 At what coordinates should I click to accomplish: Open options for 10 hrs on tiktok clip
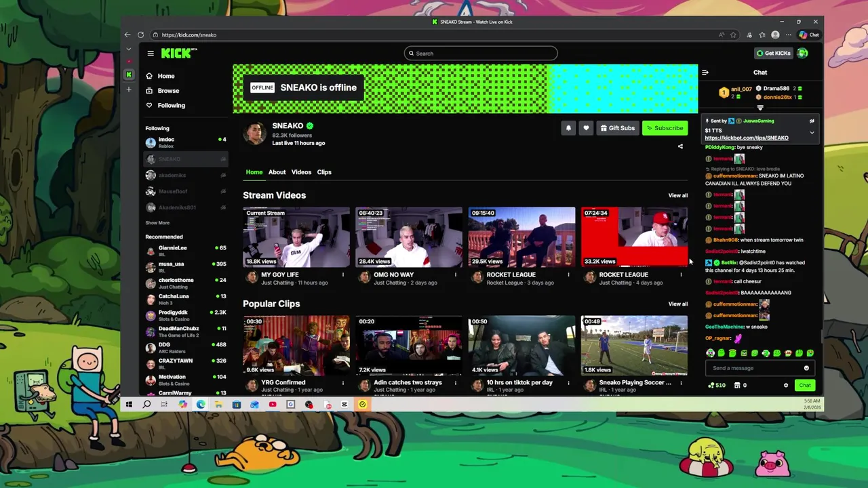coord(568,383)
